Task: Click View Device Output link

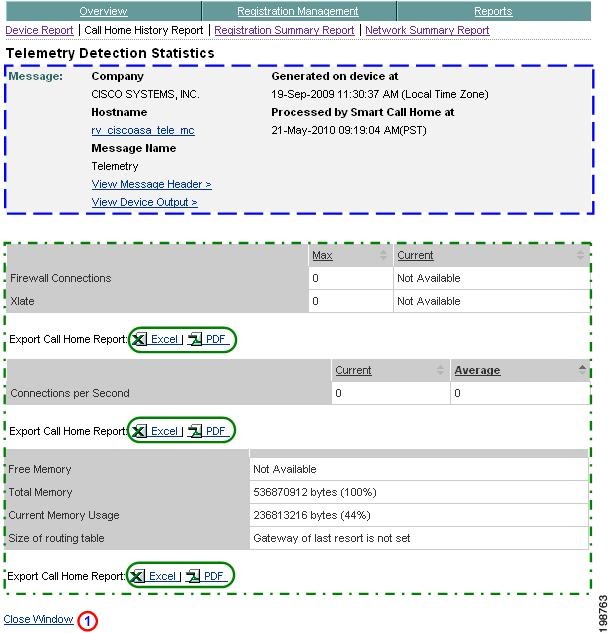Action: coord(145,202)
